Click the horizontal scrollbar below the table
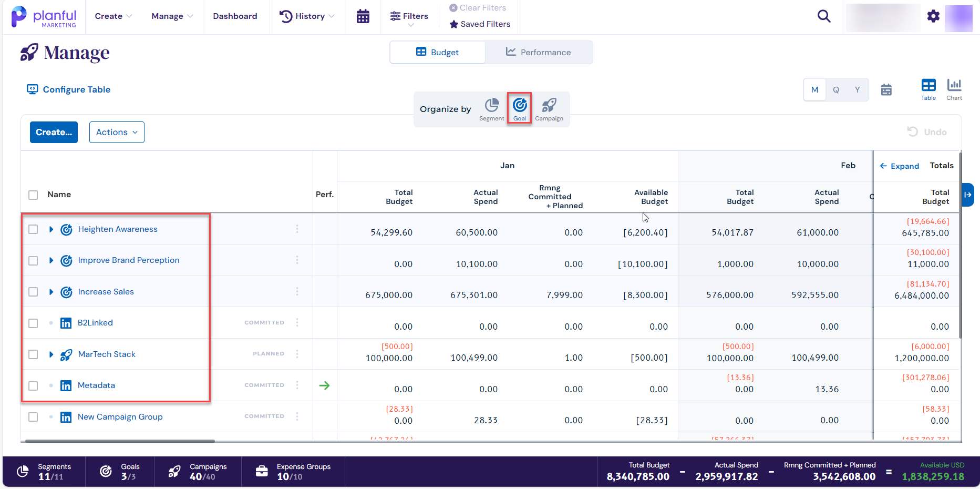 click(x=120, y=441)
